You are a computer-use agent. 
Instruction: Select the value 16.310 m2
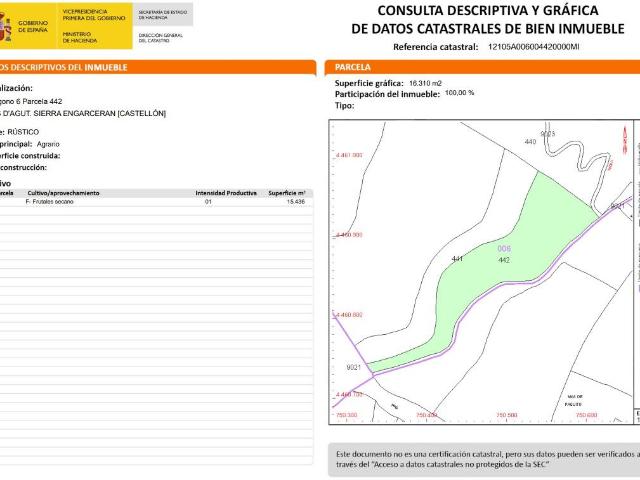click(425, 83)
